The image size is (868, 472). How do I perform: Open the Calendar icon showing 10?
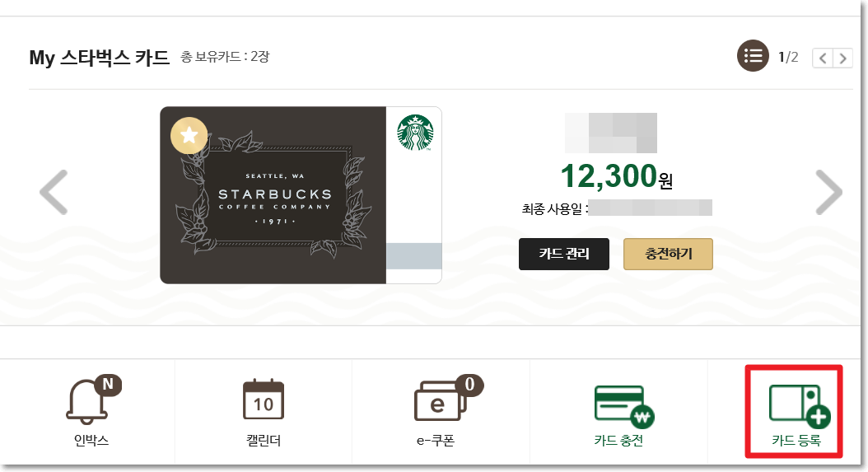pos(264,400)
